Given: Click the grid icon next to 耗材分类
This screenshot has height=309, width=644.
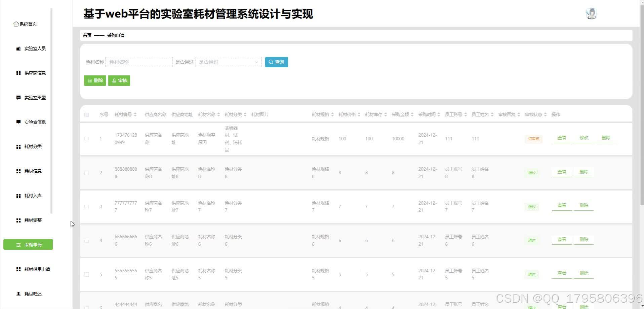Looking at the screenshot, I should pos(18,147).
